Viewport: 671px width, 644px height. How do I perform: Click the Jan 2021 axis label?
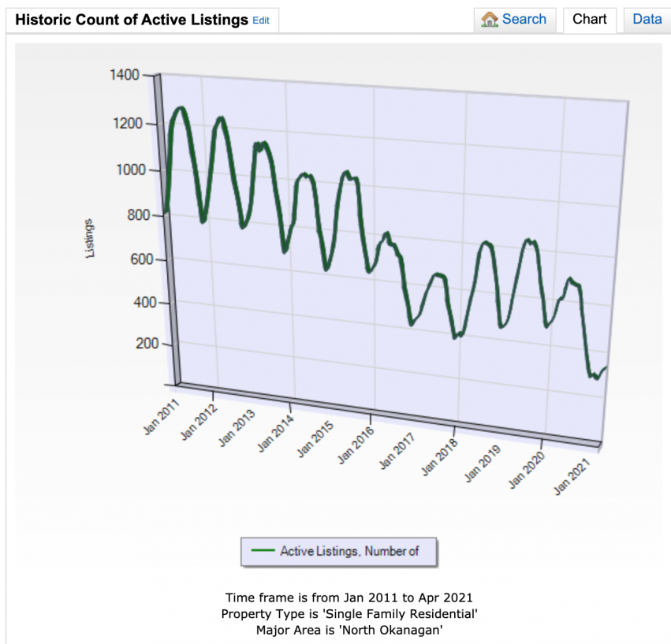click(x=572, y=477)
